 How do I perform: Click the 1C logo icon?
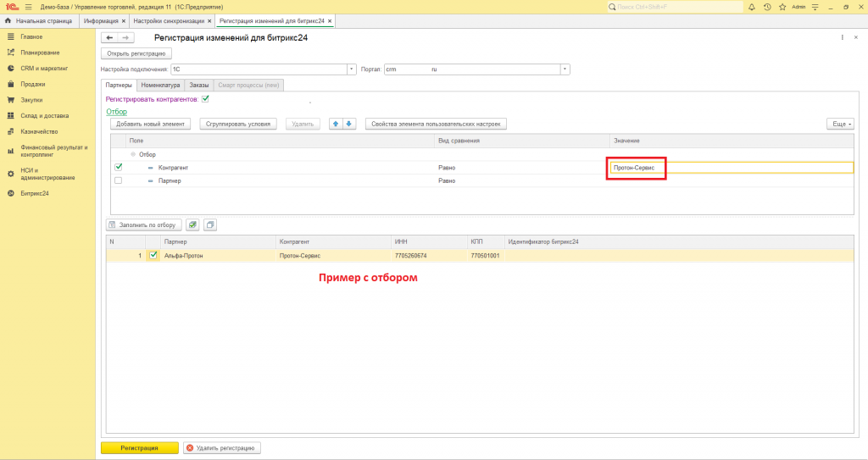pos(12,7)
